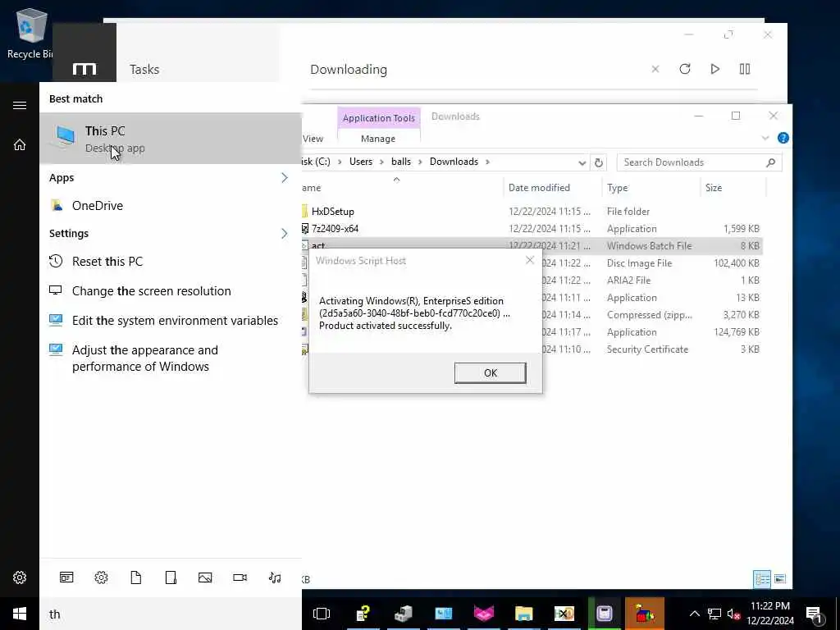
Task: Cancel the Downloading task with X
Action: [655, 69]
